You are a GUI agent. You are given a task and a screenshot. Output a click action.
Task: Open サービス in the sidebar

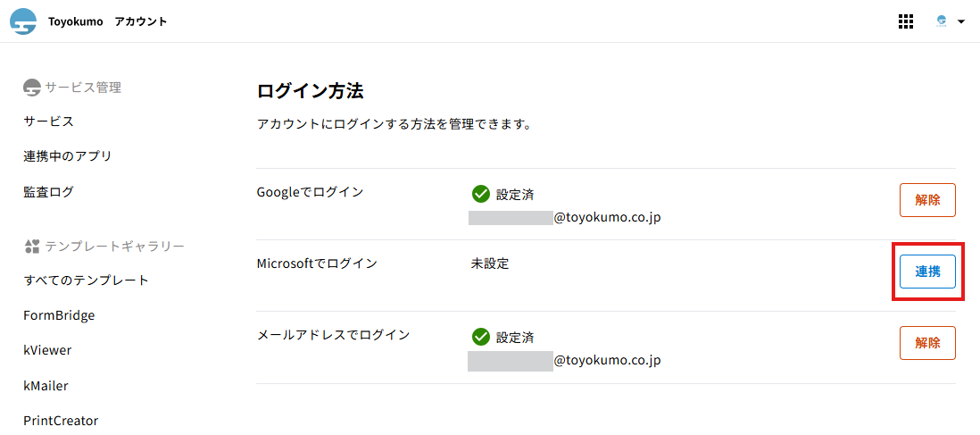(49, 121)
